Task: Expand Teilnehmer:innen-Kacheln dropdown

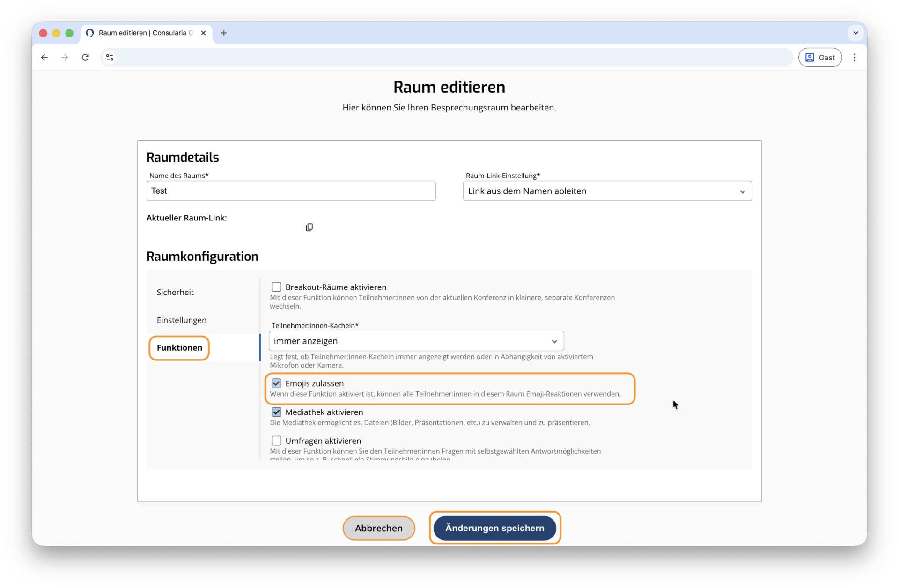Action: click(416, 341)
